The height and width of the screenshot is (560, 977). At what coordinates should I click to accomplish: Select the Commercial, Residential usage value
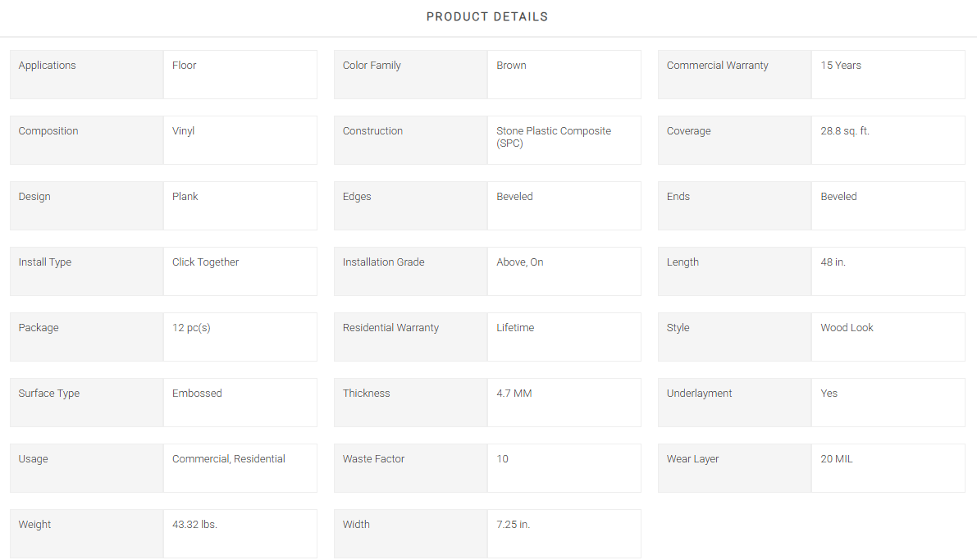point(229,459)
